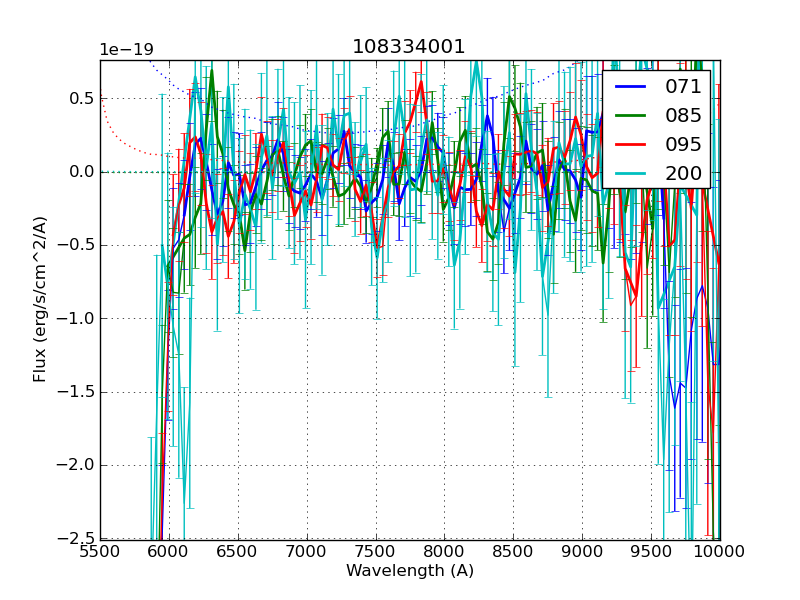Image resolution: width=800 pixels, height=600 pixels.
Task: Select the 071 legend label
Action: [683, 87]
